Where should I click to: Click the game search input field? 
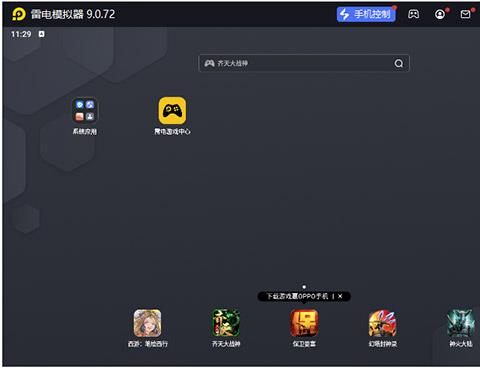[x=304, y=63]
